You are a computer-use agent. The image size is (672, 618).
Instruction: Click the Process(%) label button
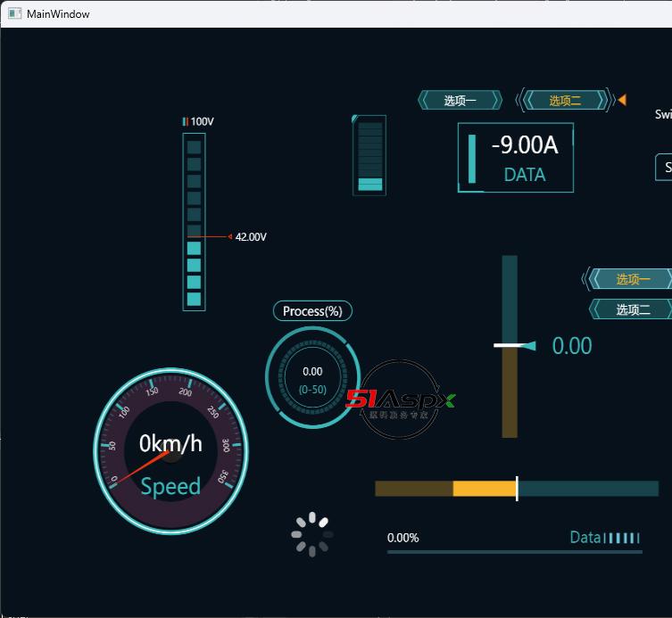click(312, 311)
